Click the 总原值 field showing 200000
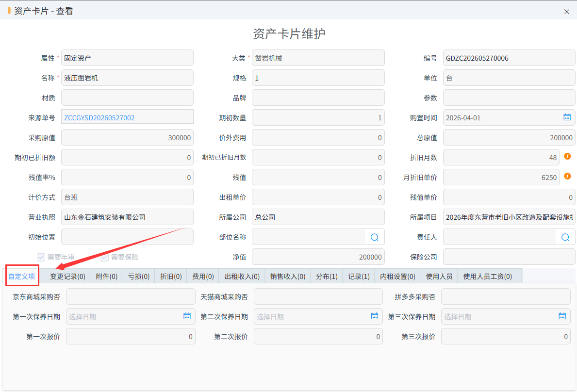 point(509,137)
